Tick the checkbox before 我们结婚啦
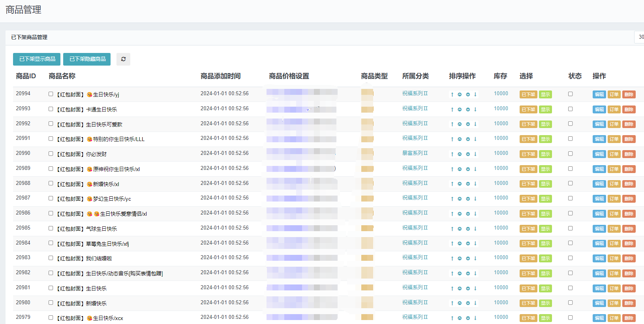 coord(51,258)
